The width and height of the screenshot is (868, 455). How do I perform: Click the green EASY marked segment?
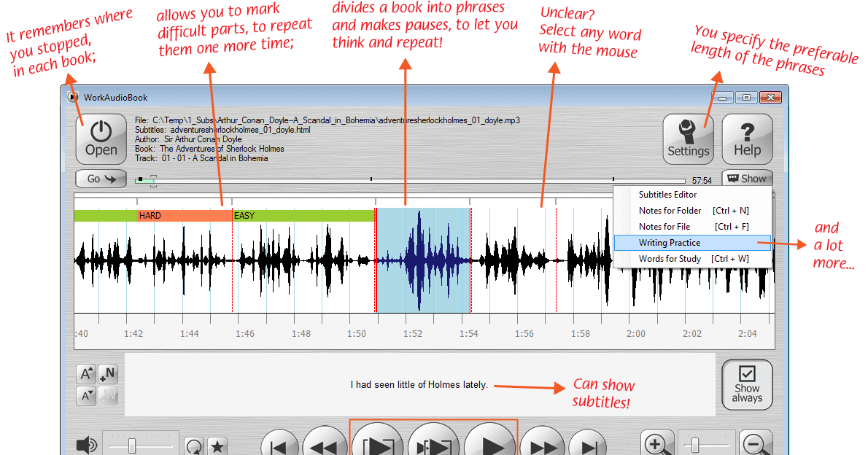pyautogui.click(x=303, y=216)
